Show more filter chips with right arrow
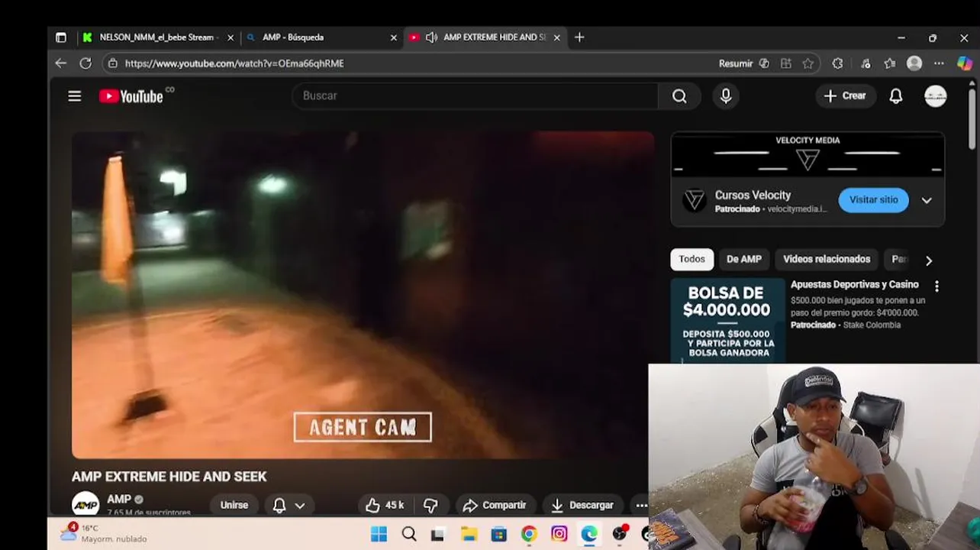This screenshot has height=550, width=980. tap(929, 260)
